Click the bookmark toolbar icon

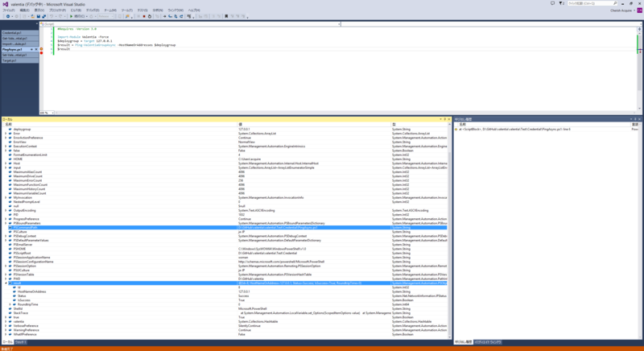(226, 16)
